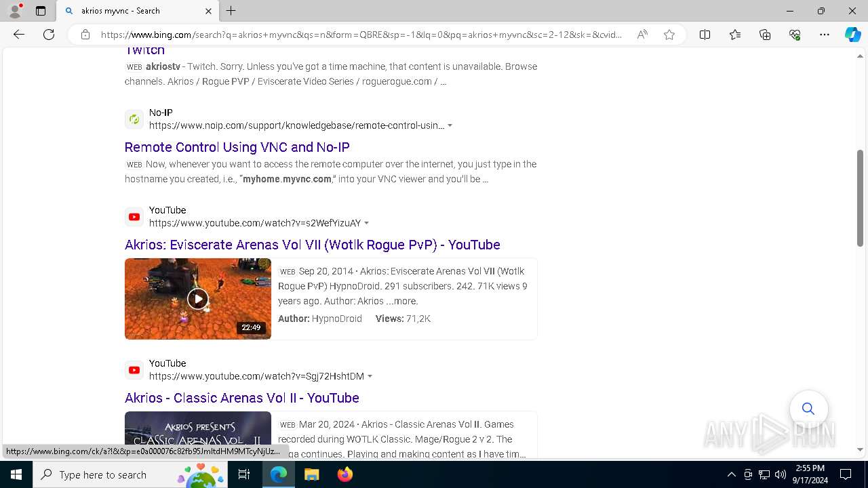The width and height of the screenshot is (868, 488).
Task: Open the network tray icon
Action: [x=764, y=474]
